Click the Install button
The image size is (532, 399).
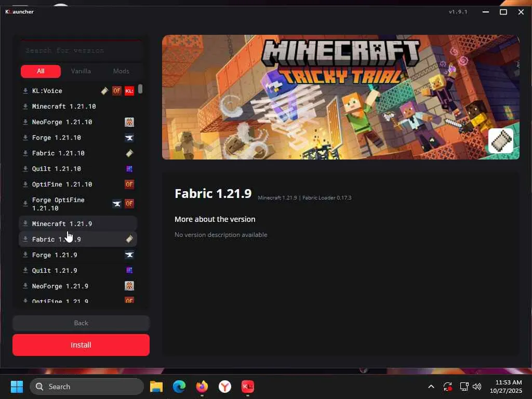81,345
